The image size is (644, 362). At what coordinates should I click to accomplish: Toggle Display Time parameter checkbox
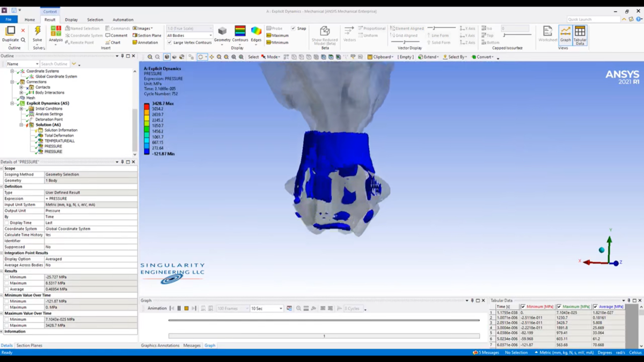(6, 223)
